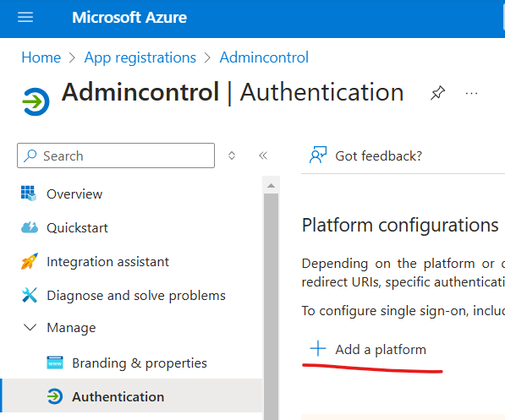Click the Quickstart cloud icon
505x420 pixels.
tap(30, 227)
